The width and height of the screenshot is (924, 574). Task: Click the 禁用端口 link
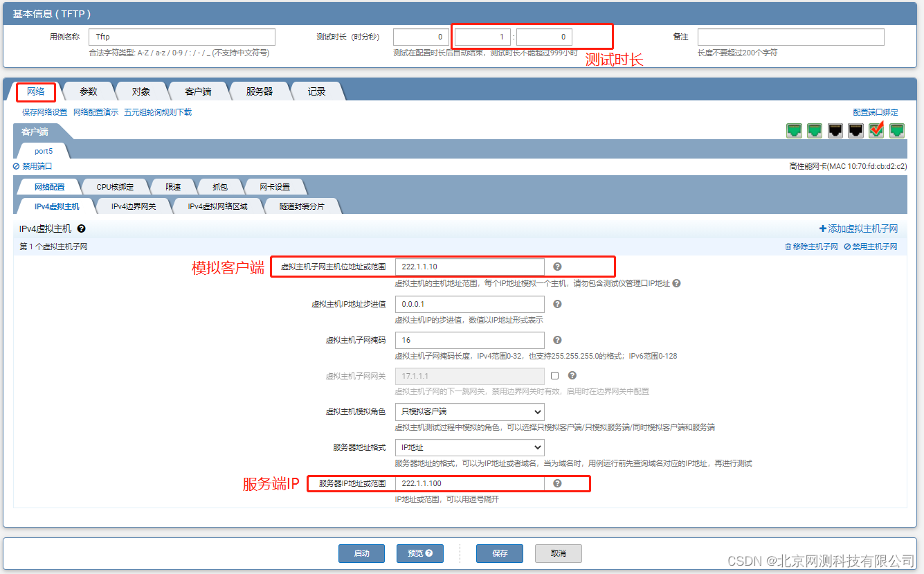tap(33, 166)
